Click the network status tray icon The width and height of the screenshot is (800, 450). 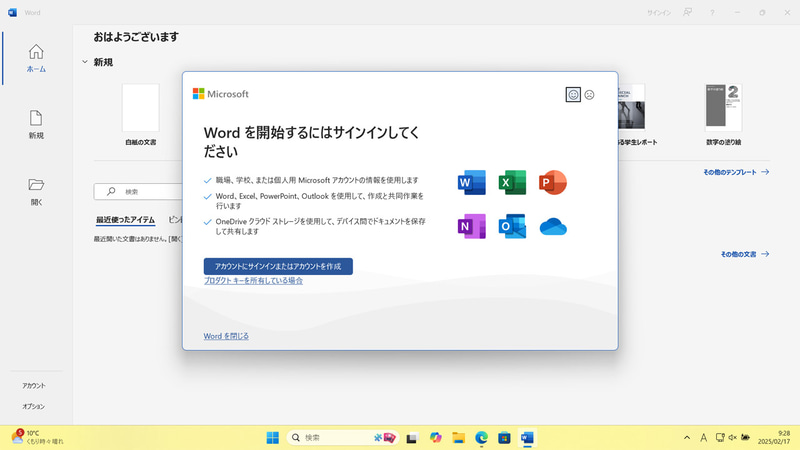click(x=720, y=437)
